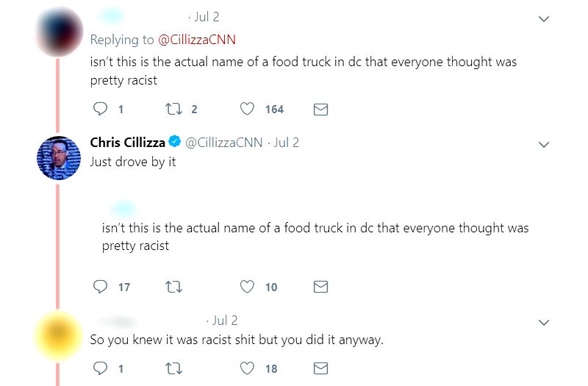Click Chris Cillizza's profile avatar
The height and width of the screenshot is (386, 588).
[x=58, y=158]
